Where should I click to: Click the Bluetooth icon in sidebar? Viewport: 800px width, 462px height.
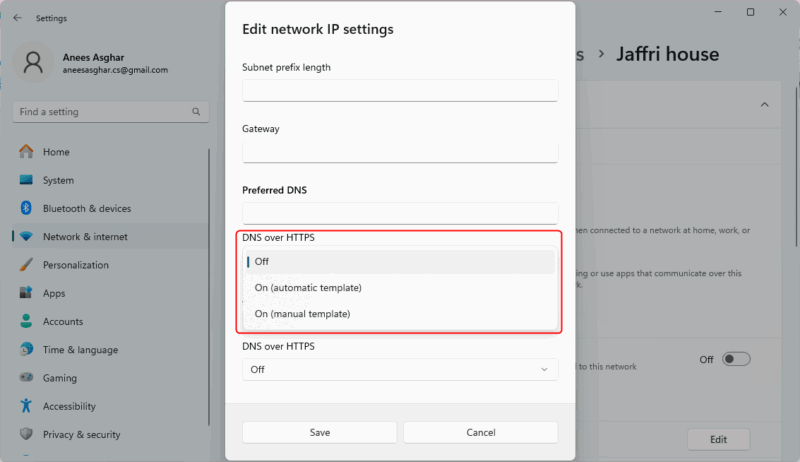point(26,208)
